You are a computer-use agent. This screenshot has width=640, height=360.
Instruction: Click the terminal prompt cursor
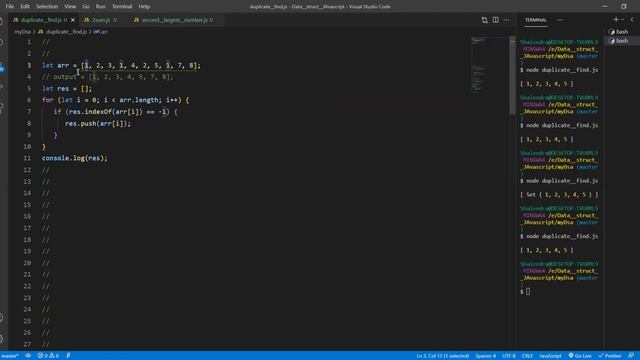[x=528, y=291]
